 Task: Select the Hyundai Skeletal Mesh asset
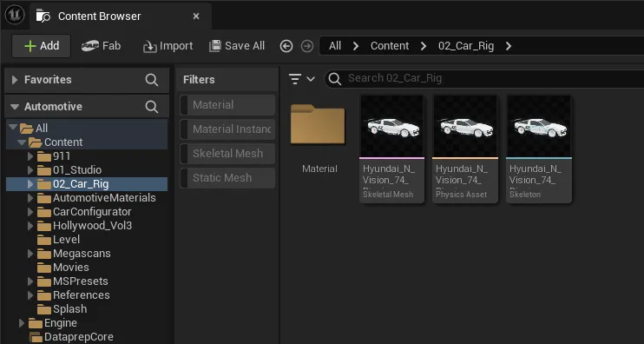coord(391,149)
